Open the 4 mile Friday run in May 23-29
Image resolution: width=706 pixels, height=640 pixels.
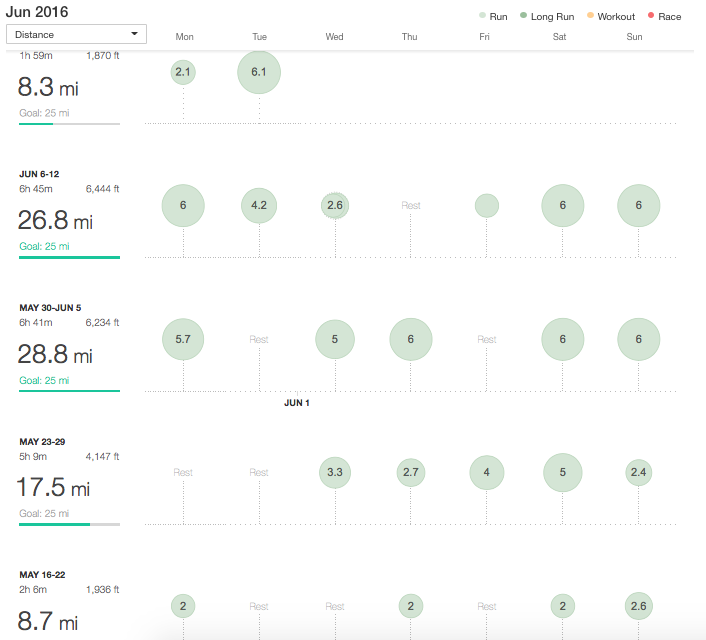pos(487,473)
